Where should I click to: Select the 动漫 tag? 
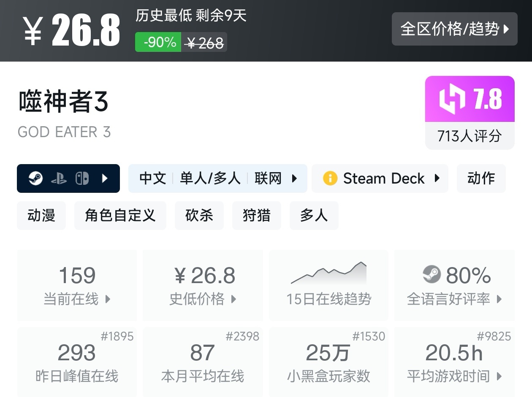click(41, 216)
